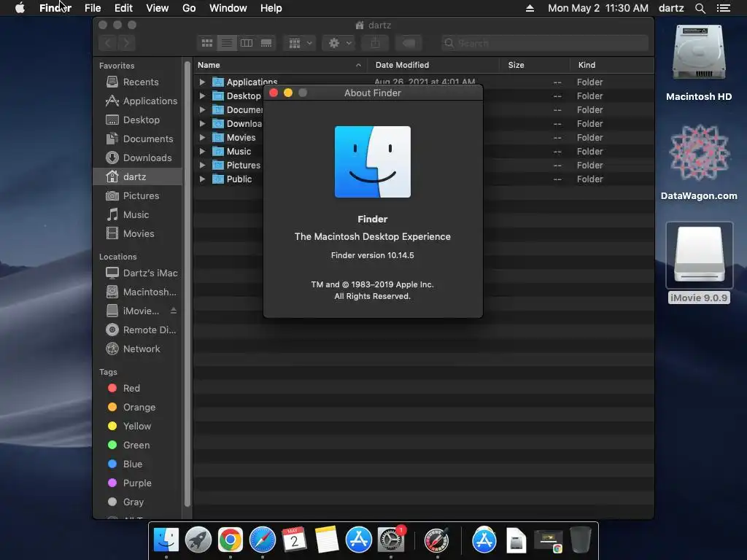The height and width of the screenshot is (560, 747).
Task: Expand the Downloads folder disclosure triangle
Action: (202, 123)
